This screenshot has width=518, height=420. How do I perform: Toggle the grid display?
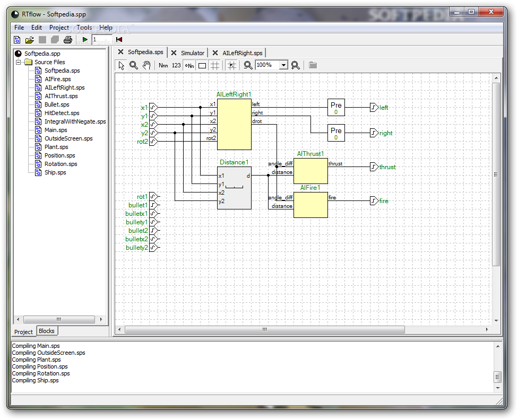click(215, 65)
